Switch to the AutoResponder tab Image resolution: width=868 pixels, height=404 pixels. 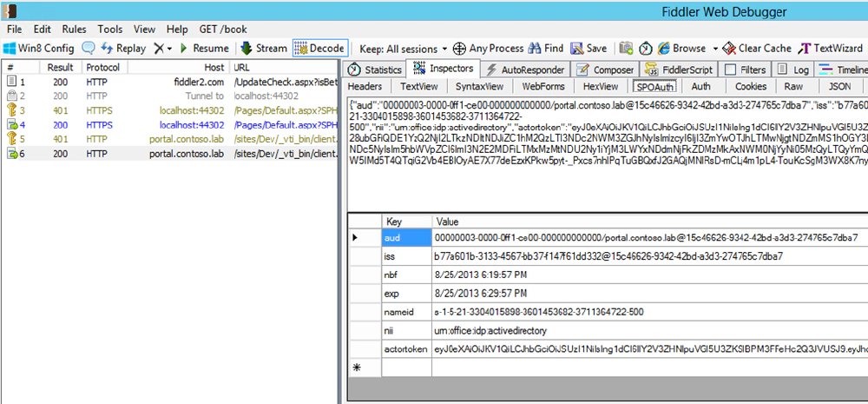[525, 70]
